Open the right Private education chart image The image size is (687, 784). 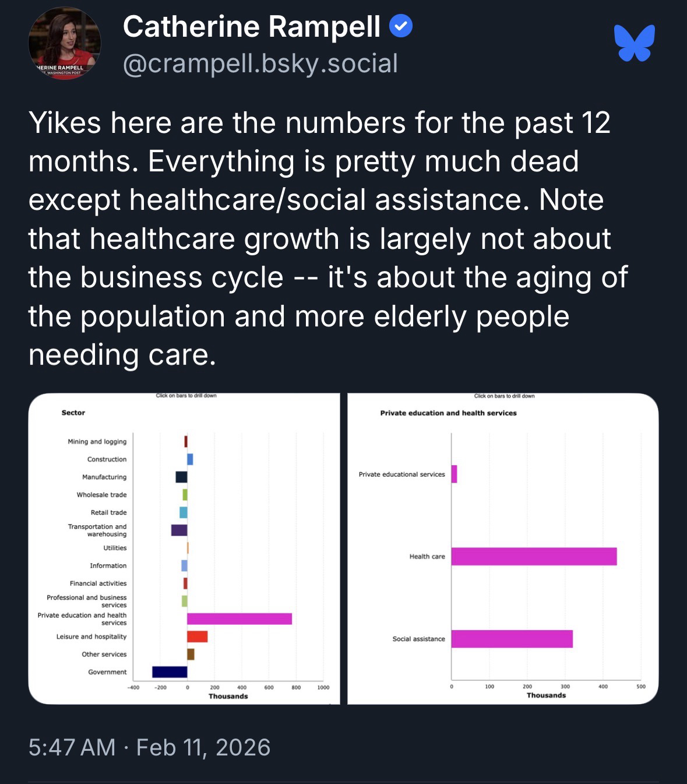503,548
